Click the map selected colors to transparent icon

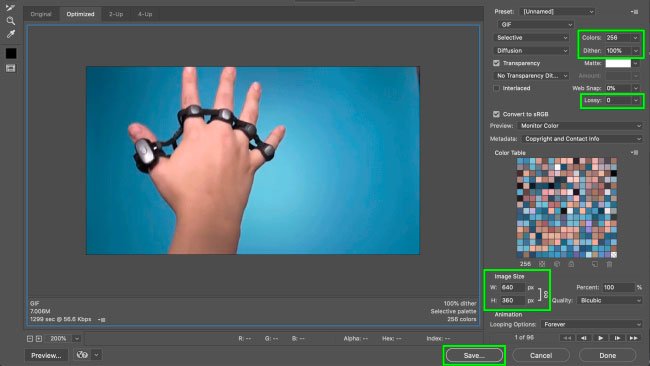[542, 264]
